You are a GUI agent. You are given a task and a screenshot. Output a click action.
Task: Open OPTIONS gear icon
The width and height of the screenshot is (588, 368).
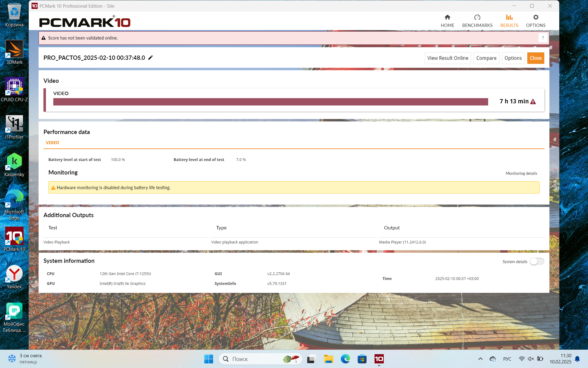pos(535,17)
